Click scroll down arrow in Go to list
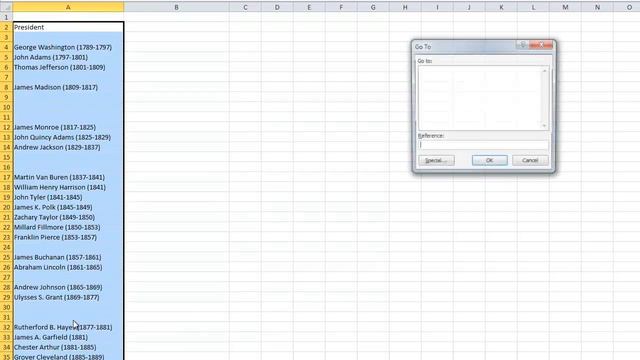640x360 pixels. click(544, 126)
